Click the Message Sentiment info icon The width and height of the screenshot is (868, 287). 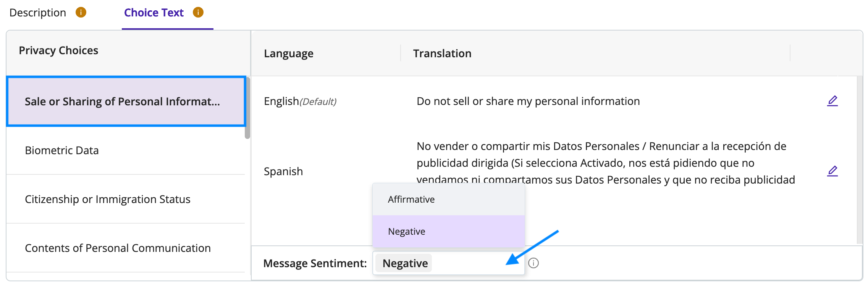click(533, 263)
